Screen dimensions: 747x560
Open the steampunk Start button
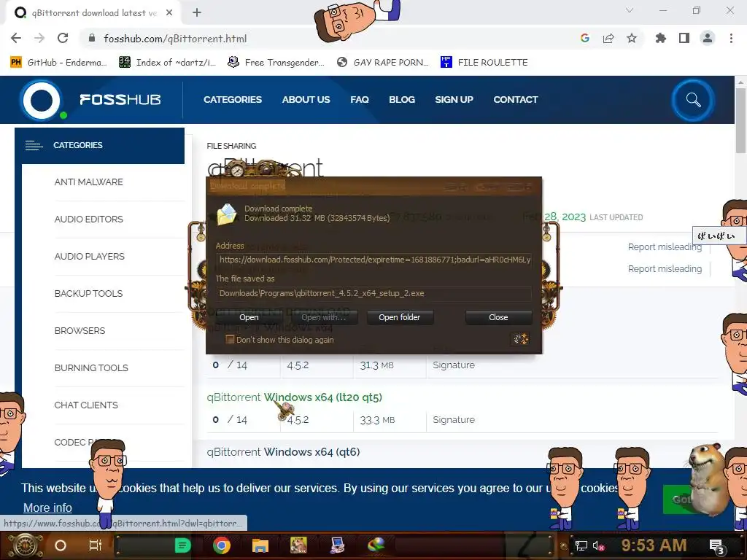pos(25,545)
